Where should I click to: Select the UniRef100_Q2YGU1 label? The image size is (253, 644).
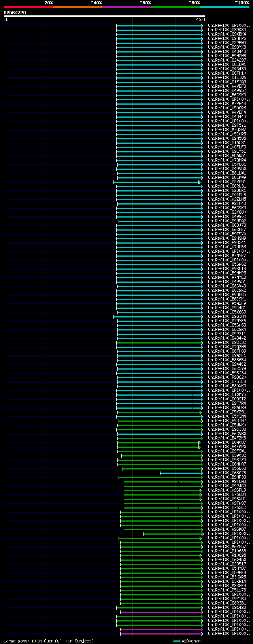[x=227, y=182]
